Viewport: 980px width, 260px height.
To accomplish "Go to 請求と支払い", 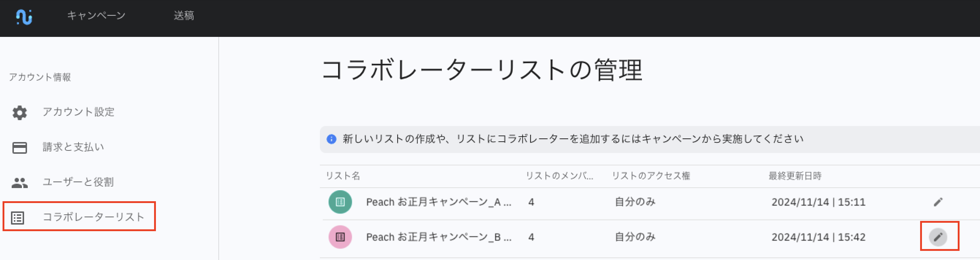I will [73, 147].
